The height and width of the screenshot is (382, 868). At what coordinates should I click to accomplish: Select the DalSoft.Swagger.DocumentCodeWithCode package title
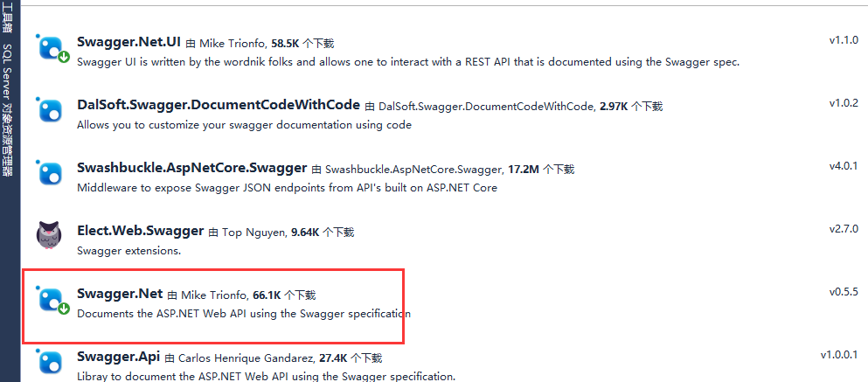click(x=219, y=105)
